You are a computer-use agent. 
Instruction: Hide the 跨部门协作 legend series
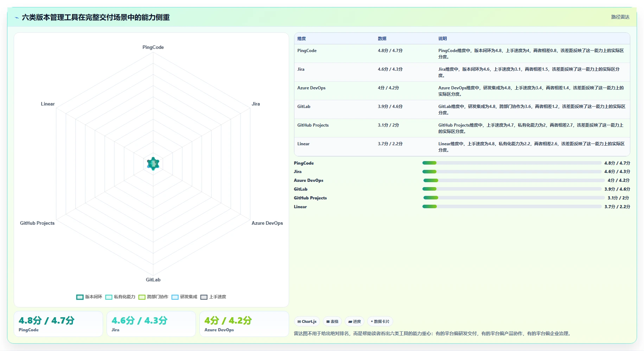point(153,297)
